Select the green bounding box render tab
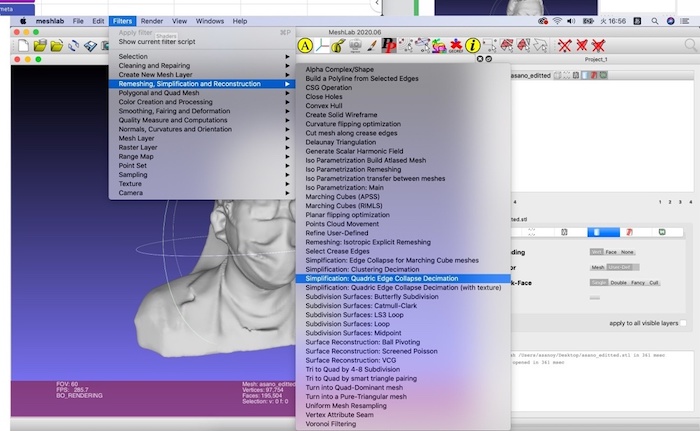This screenshot has height=431, width=700. coord(662,232)
